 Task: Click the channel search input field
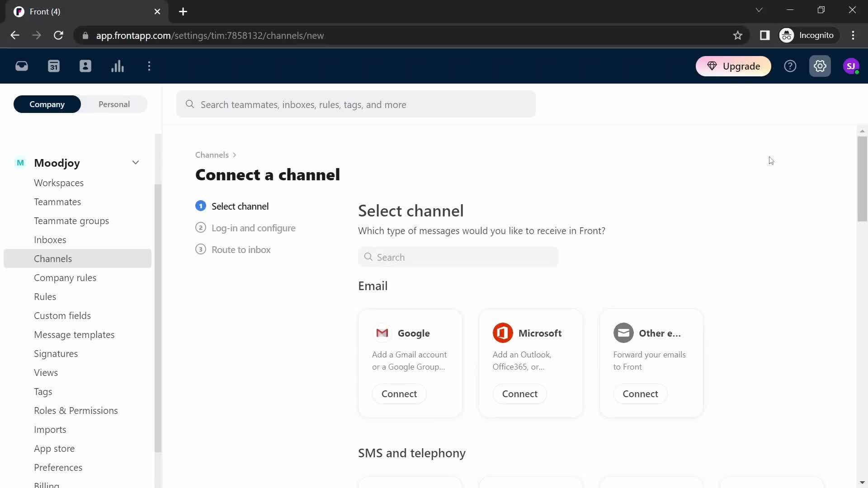pyautogui.click(x=459, y=257)
